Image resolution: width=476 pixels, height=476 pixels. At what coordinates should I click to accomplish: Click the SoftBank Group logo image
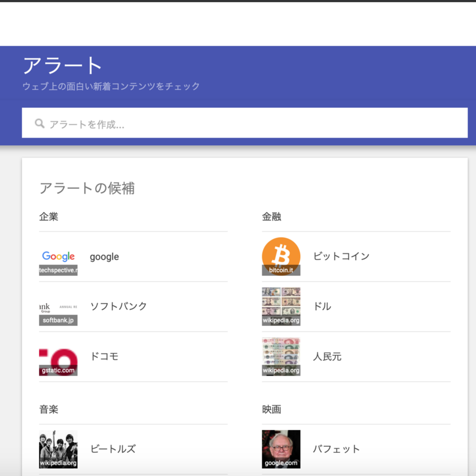coord(58,307)
